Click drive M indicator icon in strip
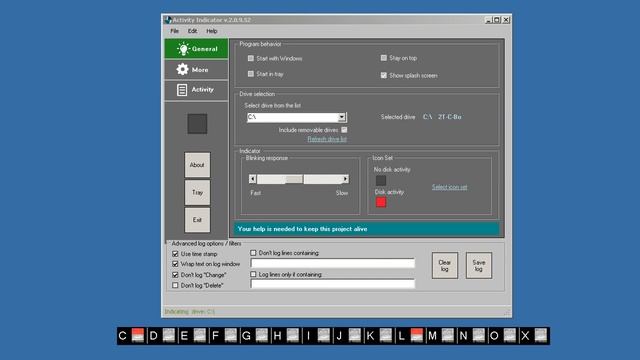Screen dimensions: 640x360 [448, 336]
